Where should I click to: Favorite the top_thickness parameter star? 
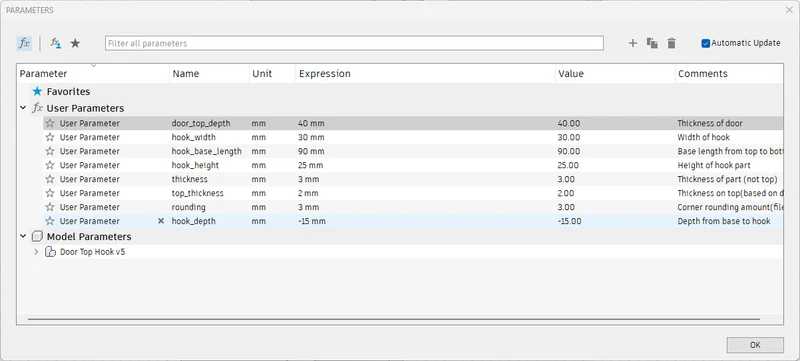point(49,193)
